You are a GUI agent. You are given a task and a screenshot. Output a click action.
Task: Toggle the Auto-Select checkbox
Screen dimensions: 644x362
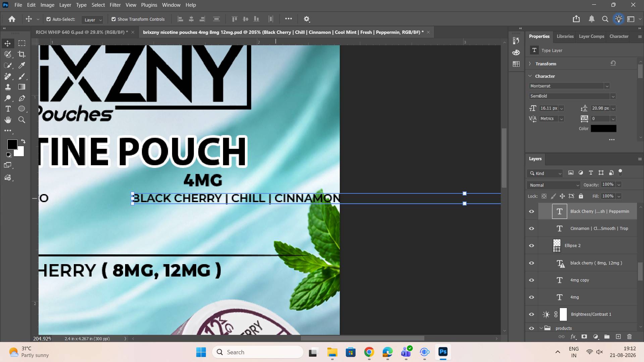click(49, 19)
